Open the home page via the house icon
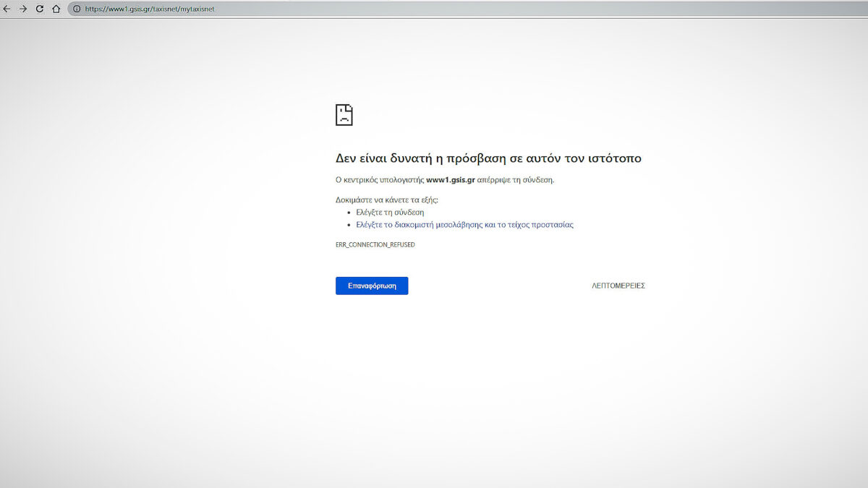Viewport: 868px width, 488px height. 56,9
